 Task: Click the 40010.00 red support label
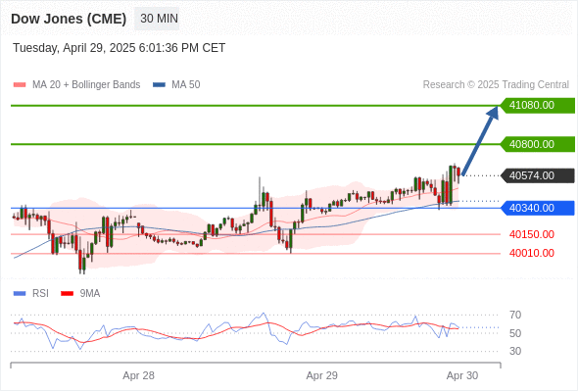[x=532, y=254]
